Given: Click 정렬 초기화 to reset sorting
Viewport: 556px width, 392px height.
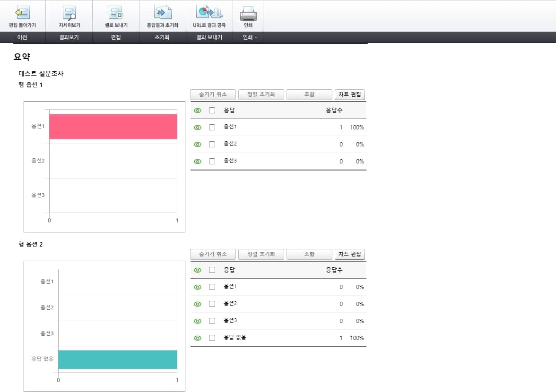Looking at the screenshot, I should [261, 94].
